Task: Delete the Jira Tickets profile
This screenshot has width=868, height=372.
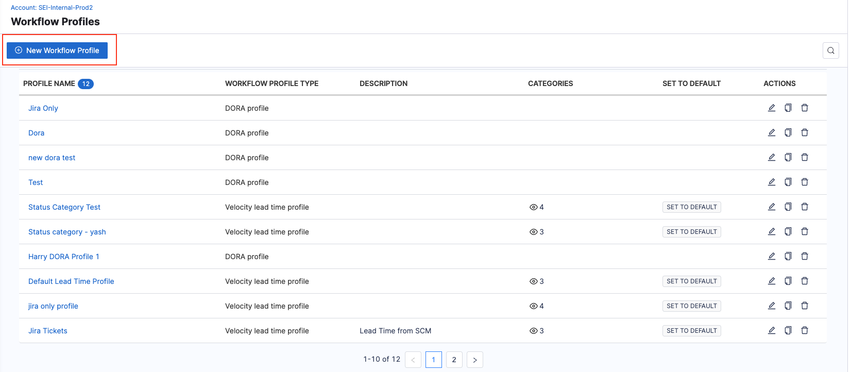Action: (804, 330)
